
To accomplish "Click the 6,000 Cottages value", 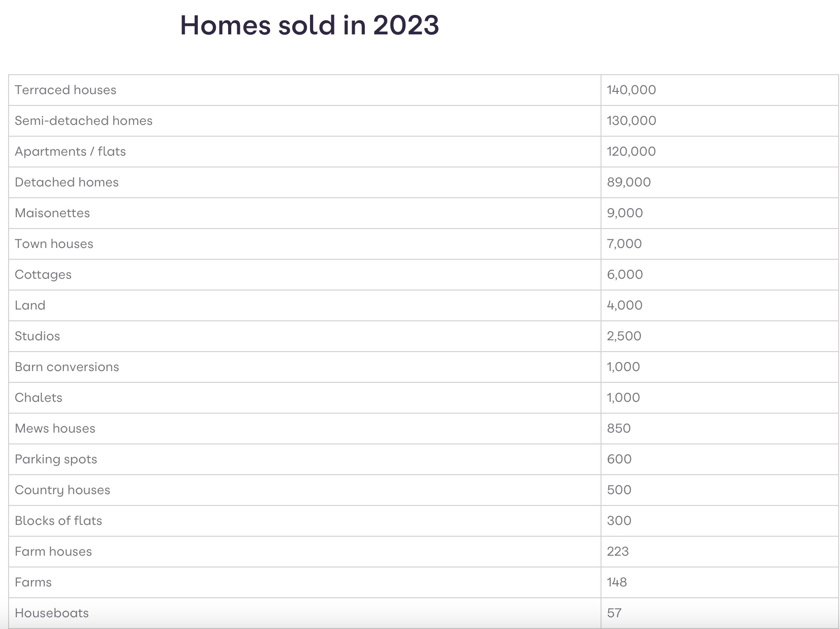I will coord(625,275).
